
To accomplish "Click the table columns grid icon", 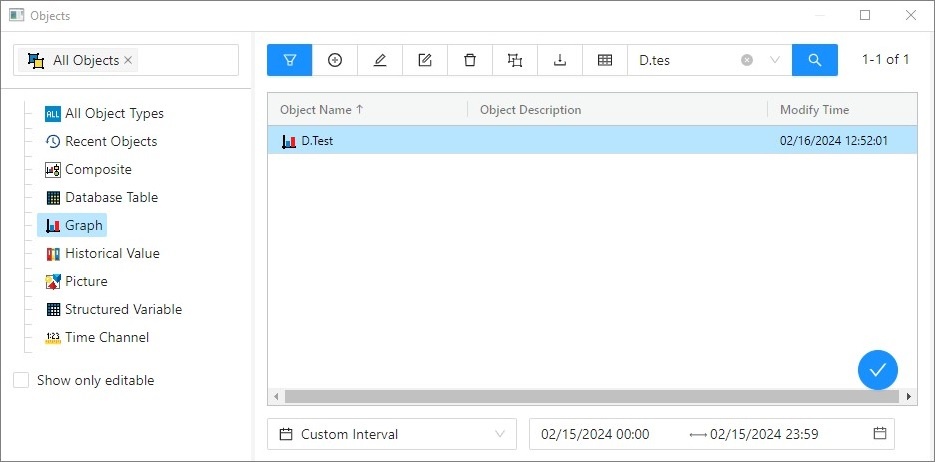I will (x=605, y=60).
